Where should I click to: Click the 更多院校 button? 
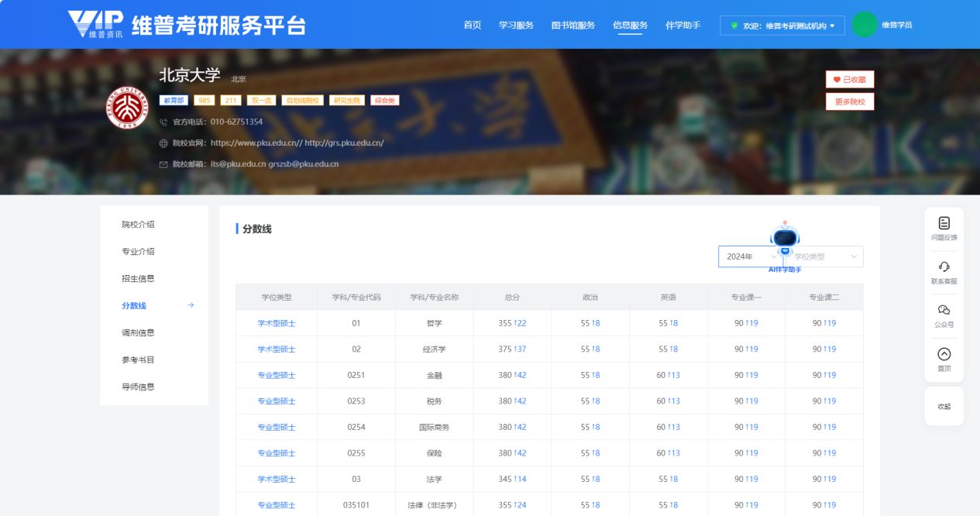[x=850, y=101]
